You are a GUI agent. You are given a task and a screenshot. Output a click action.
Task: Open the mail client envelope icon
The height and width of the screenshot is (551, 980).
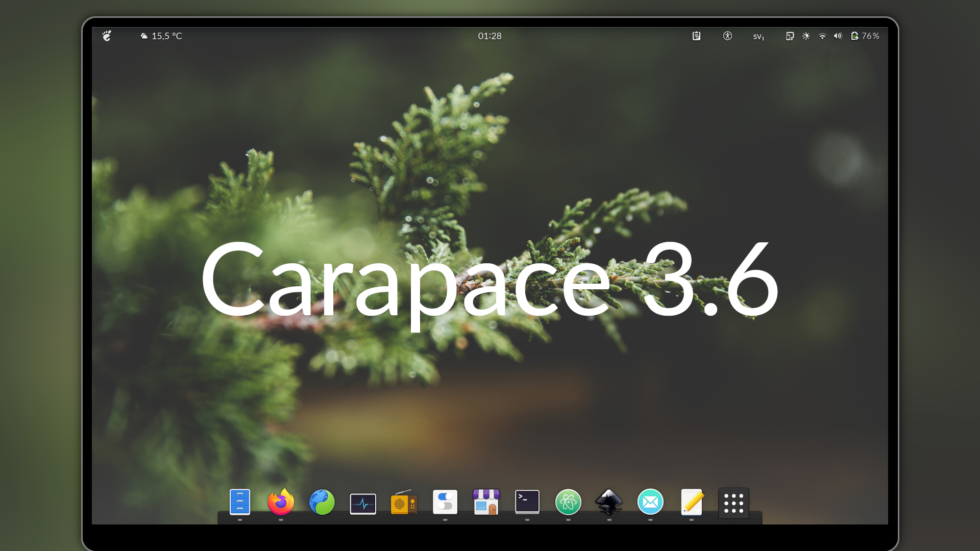pyautogui.click(x=650, y=502)
